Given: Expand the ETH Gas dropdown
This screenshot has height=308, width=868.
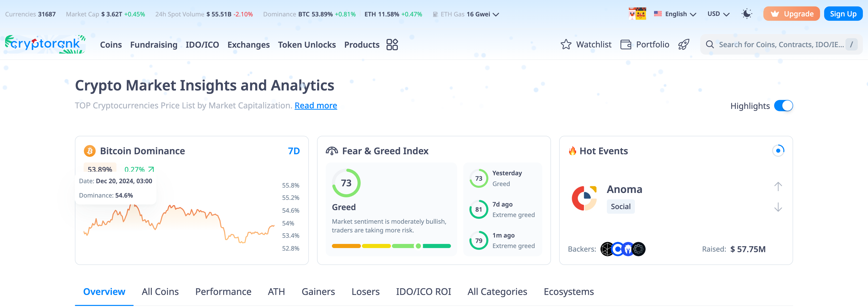Looking at the screenshot, I should 496,14.
